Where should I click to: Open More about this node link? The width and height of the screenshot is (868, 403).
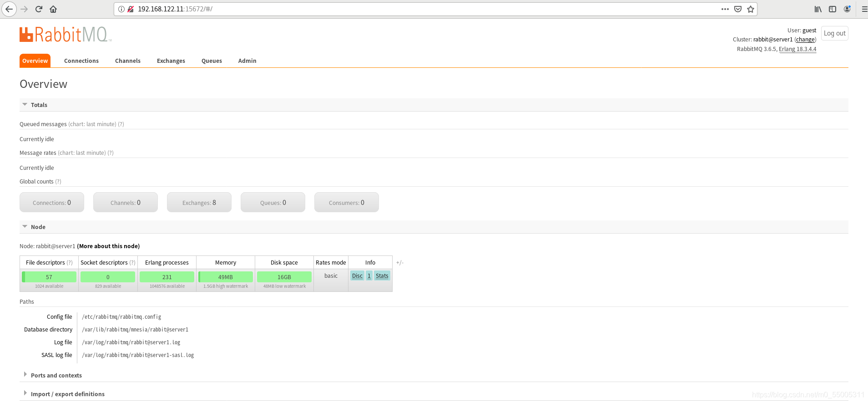tap(108, 246)
